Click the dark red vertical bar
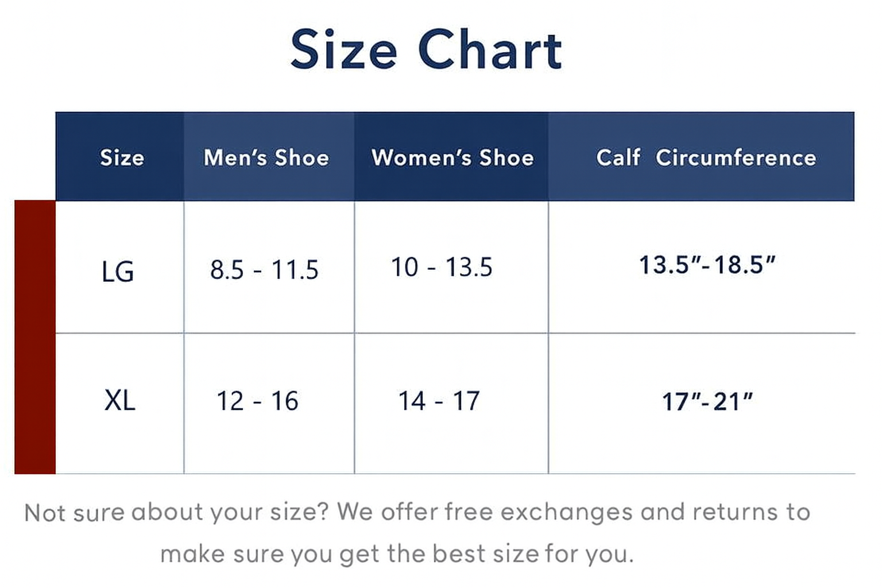The height and width of the screenshot is (588, 882). 34,337
